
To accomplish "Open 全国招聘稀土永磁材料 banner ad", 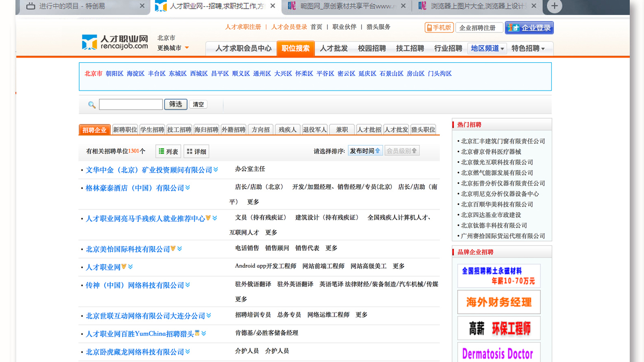I will pos(499,276).
